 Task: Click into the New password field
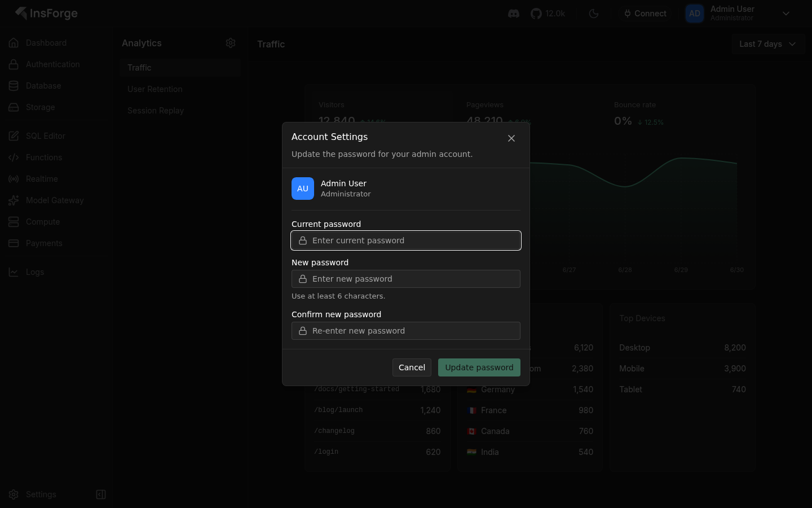pyautogui.click(x=406, y=279)
